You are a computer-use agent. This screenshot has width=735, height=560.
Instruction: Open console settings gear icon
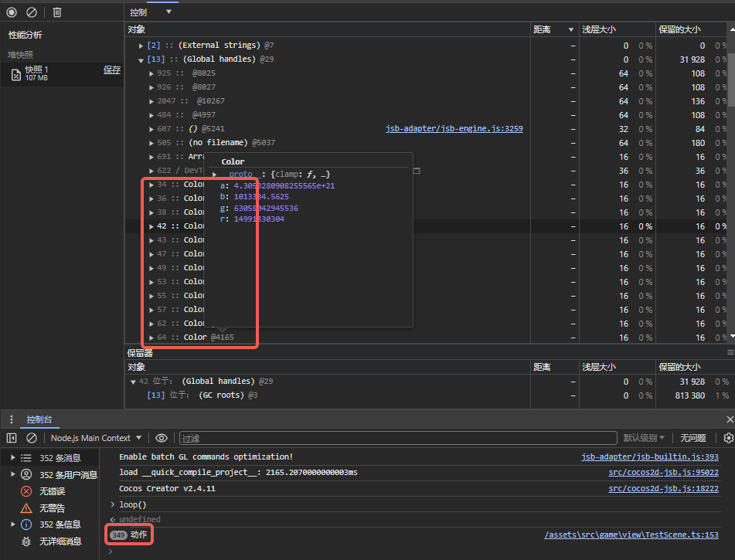(x=729, y=438)
